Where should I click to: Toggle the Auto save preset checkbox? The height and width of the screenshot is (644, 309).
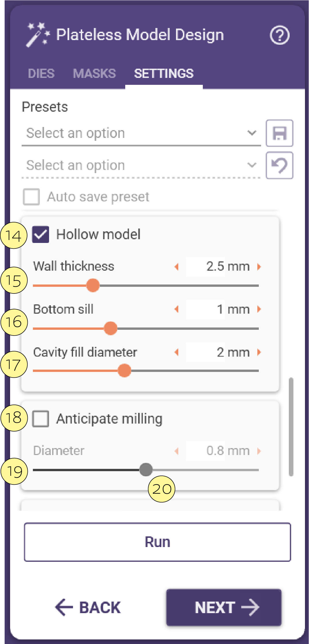(31, 197)
